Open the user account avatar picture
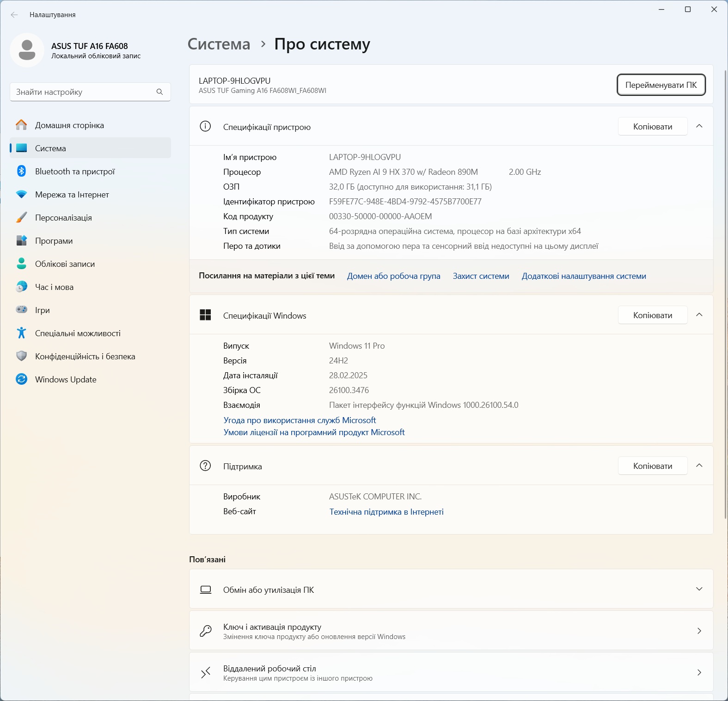728x701 pixels. (x=27, y=50)
